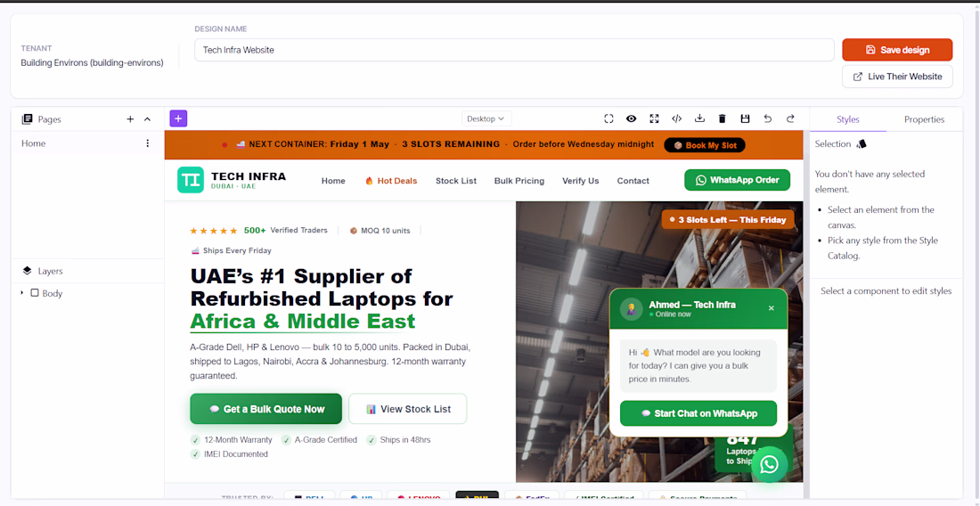This screenshot has height=506, width=980.
Task: Enter fullscreen mode via toolbar icon
Action: (654, 118)
